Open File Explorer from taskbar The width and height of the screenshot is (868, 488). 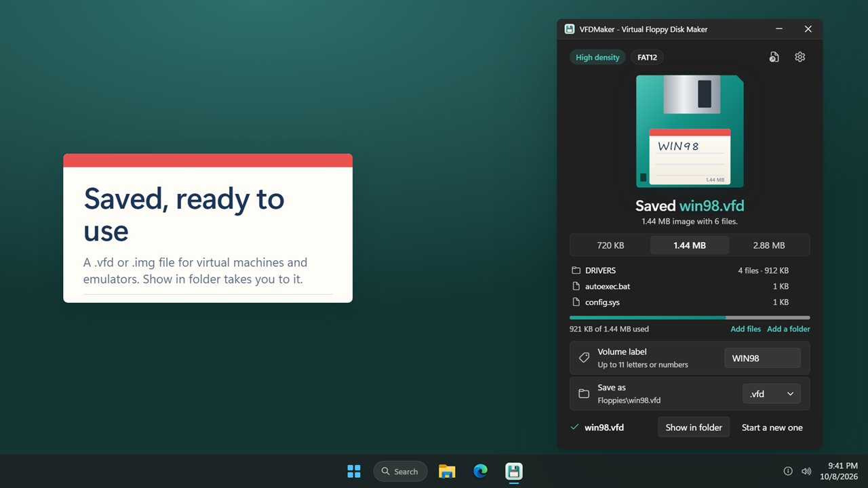tap(447, 471)
